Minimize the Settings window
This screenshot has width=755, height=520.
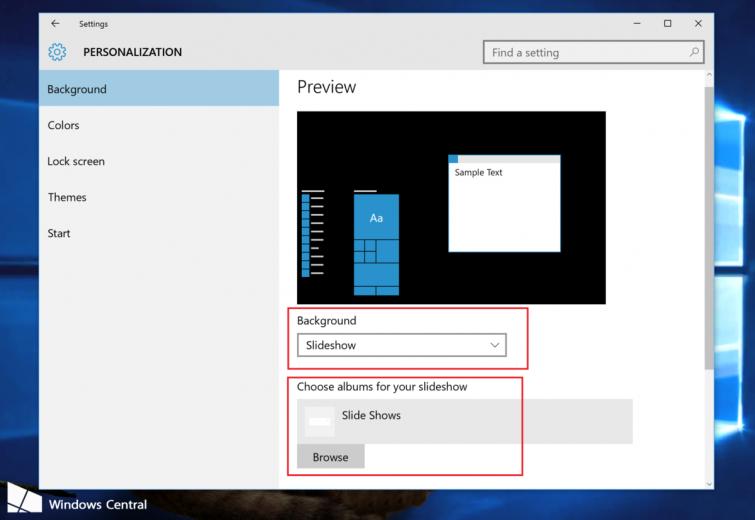point(637,23)
